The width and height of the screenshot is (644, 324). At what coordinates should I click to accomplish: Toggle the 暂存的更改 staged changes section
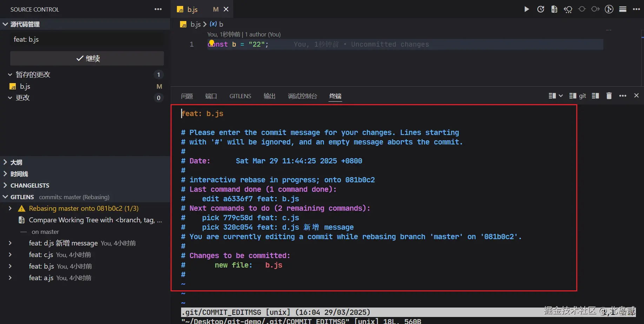tap(33, 74)
